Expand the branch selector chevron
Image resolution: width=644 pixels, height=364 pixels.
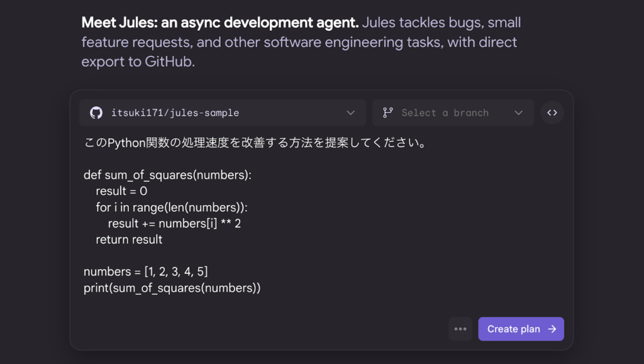point(518,113)
